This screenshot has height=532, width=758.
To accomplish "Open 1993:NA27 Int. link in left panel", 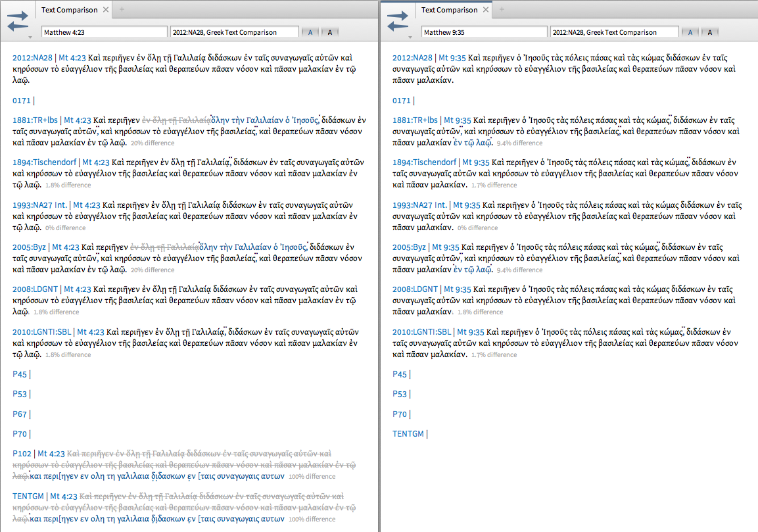I will pos(39,205).
